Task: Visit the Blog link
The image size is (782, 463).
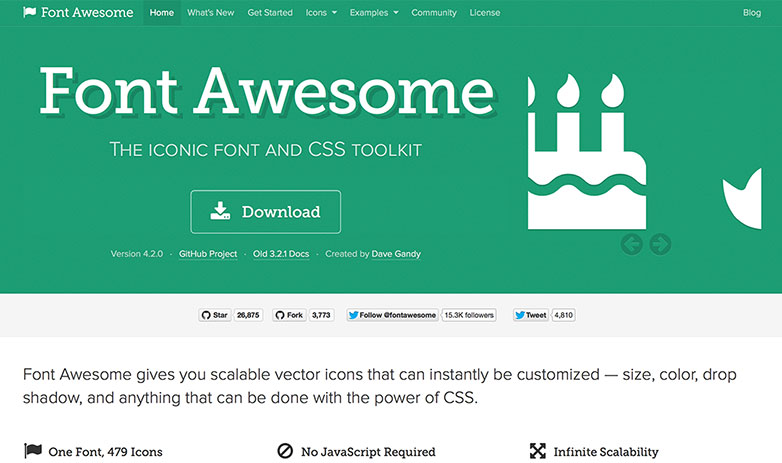Action: [x=752, y=12]
